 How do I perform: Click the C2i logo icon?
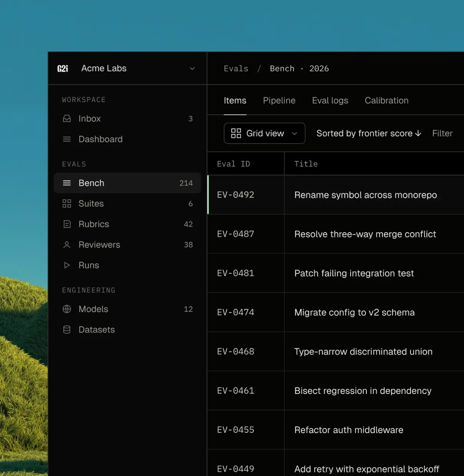[x=63, y=68]
